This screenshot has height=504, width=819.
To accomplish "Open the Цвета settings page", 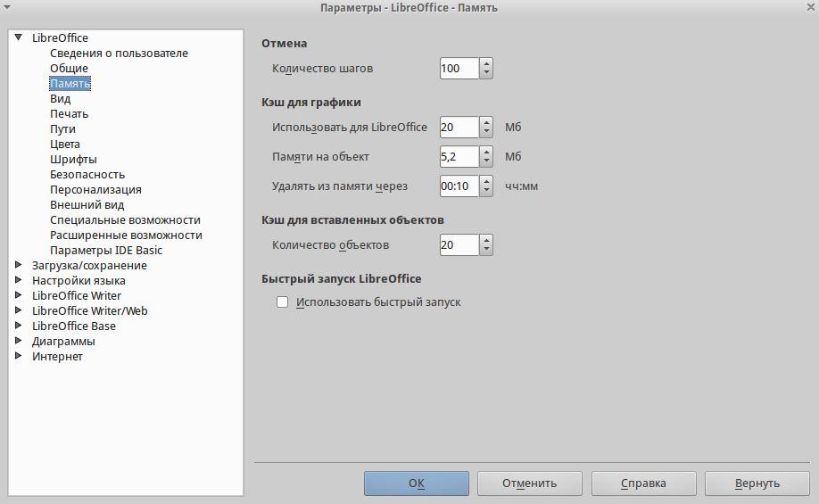I will pyautogui.click(x=65, y=145).
